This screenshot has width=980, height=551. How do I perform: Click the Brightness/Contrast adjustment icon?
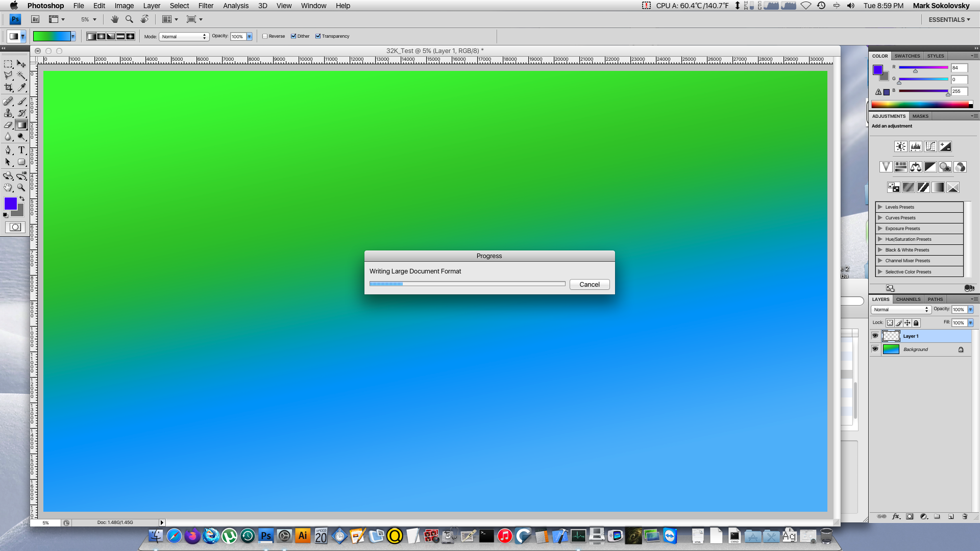coord(900,147)
